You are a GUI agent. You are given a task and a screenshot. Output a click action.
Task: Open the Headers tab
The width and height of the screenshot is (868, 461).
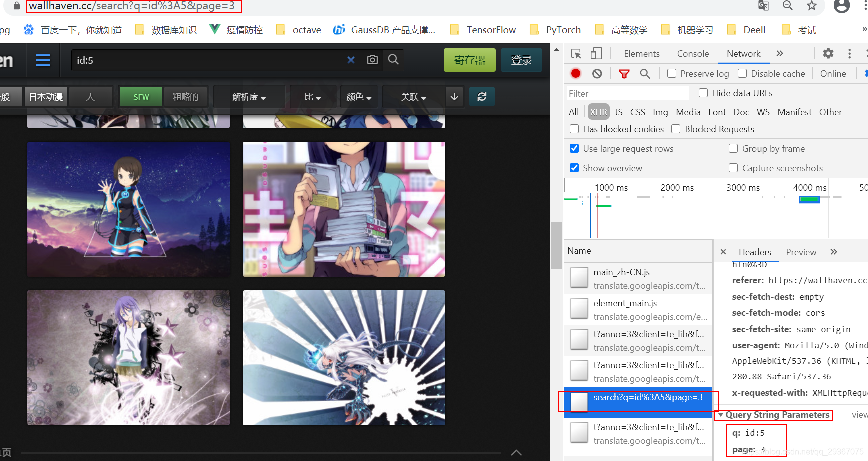click(755, 252)
